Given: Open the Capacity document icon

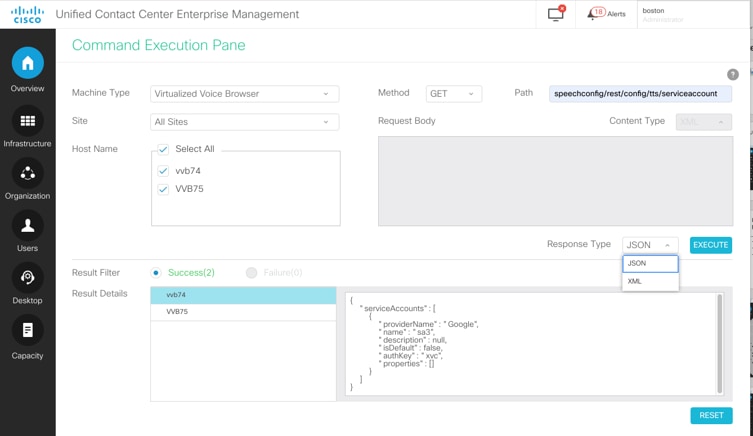Looking at the screenshot, I should [x=27, y=330].
